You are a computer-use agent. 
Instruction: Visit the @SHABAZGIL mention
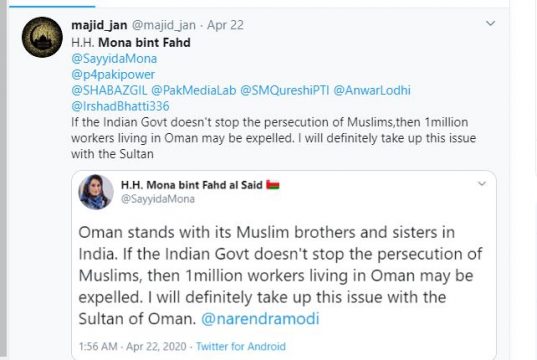coord(109,90)
